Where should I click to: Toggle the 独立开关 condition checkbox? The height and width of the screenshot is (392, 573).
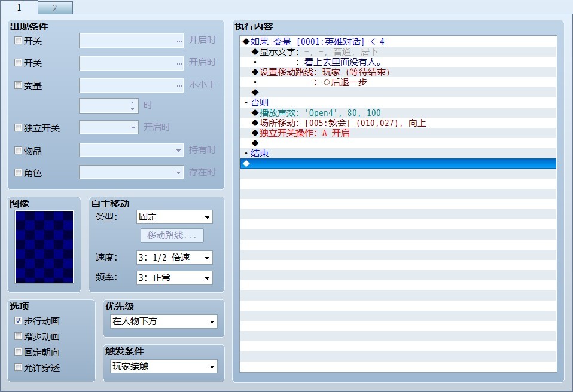pos(18,128)
